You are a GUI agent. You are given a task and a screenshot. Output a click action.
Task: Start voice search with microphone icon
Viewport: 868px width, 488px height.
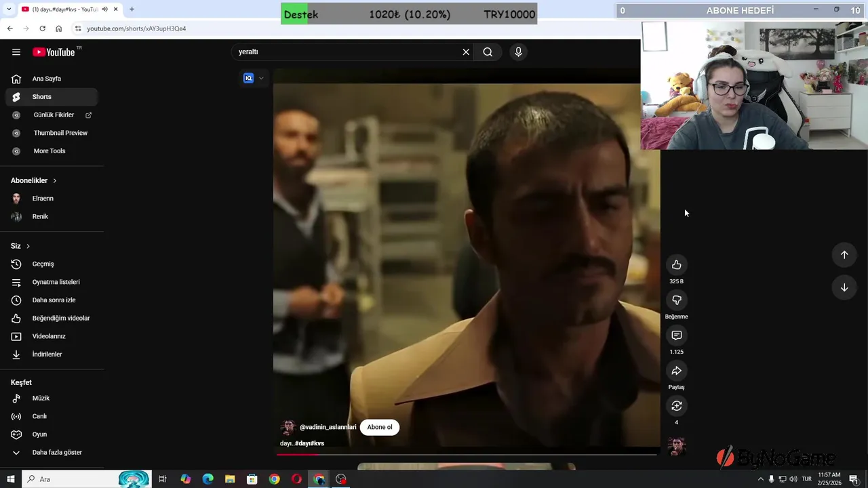[x=518, y=52]
